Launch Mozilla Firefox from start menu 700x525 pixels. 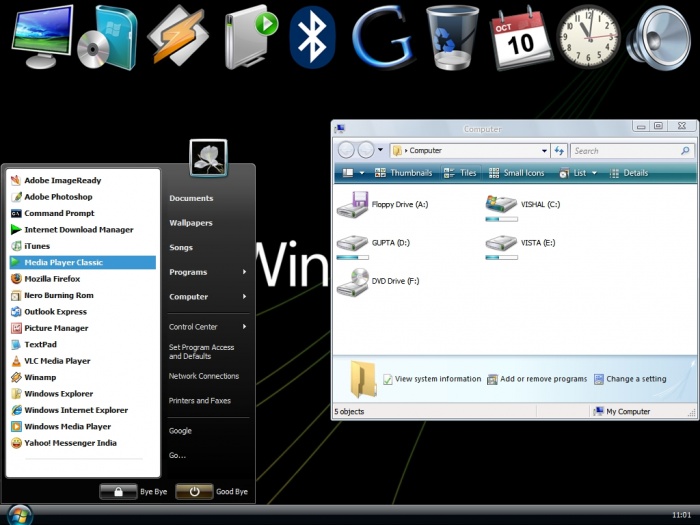(x=83, y=279)
